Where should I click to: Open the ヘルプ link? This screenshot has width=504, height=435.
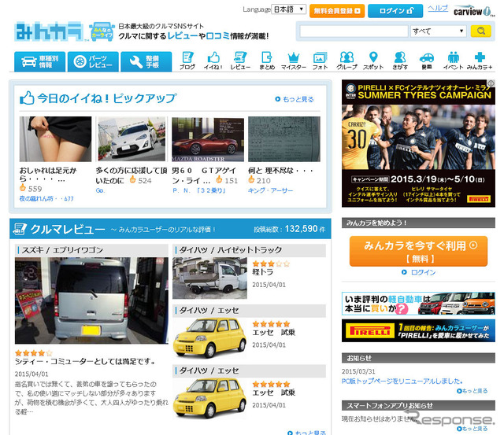tap(438, 9)
